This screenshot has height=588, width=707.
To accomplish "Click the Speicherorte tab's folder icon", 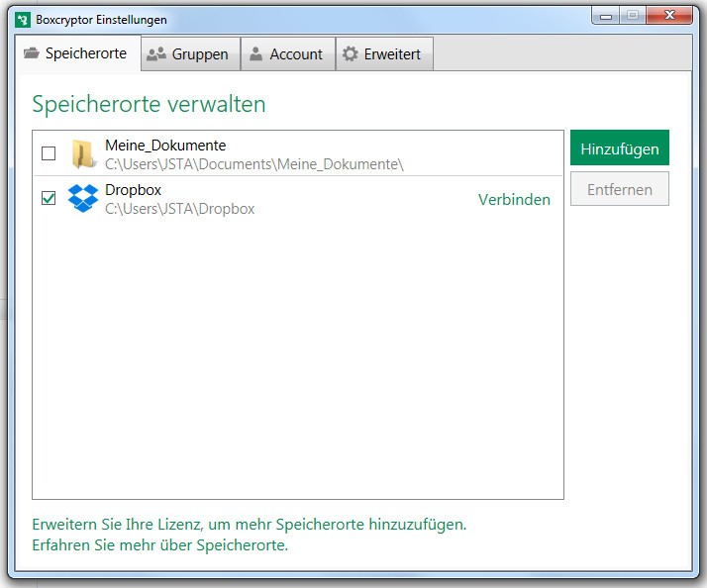I will (x=32, y=53).
